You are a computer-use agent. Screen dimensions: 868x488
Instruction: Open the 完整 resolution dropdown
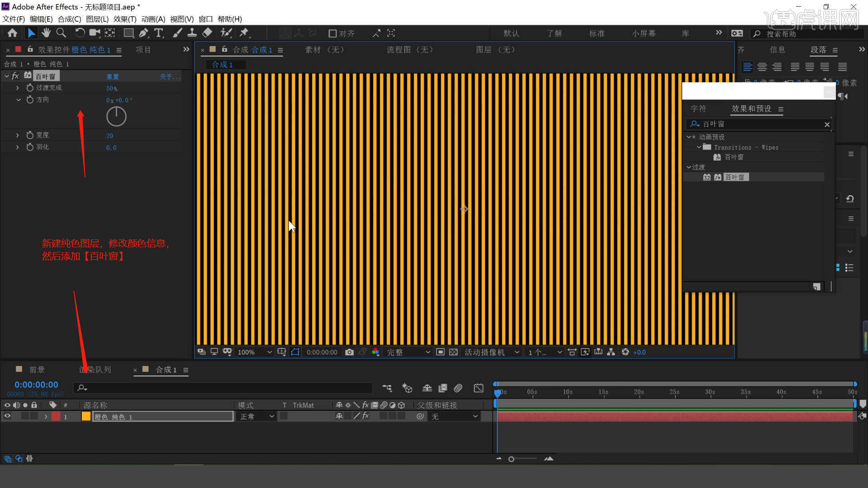pos(408,352)
